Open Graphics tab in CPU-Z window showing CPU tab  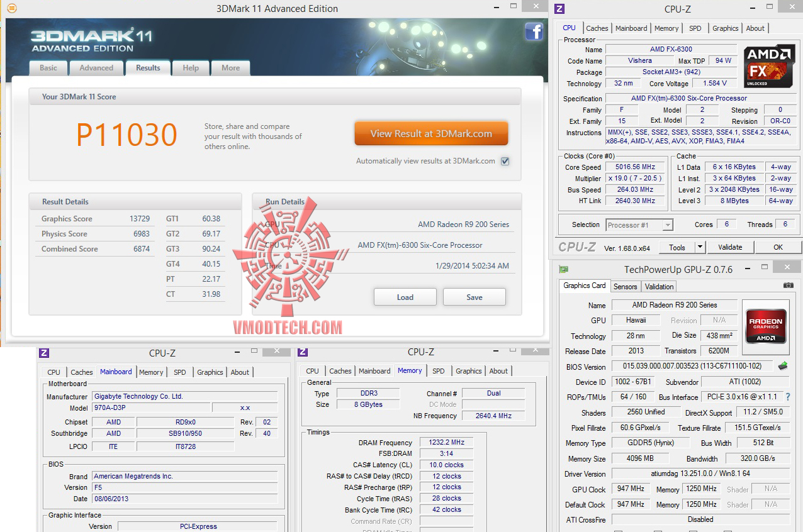(x=726, y=28)
